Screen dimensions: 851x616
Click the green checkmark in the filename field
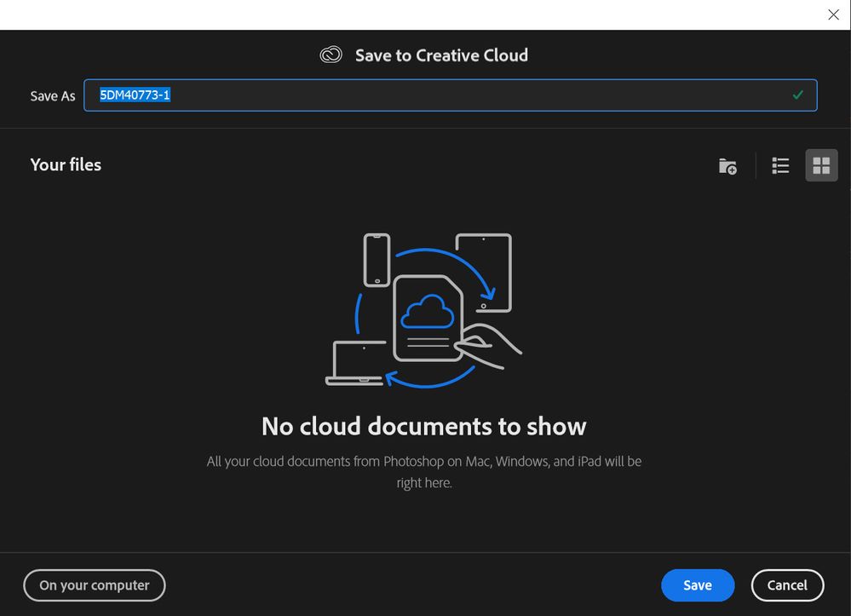click(x=798, y=95)
